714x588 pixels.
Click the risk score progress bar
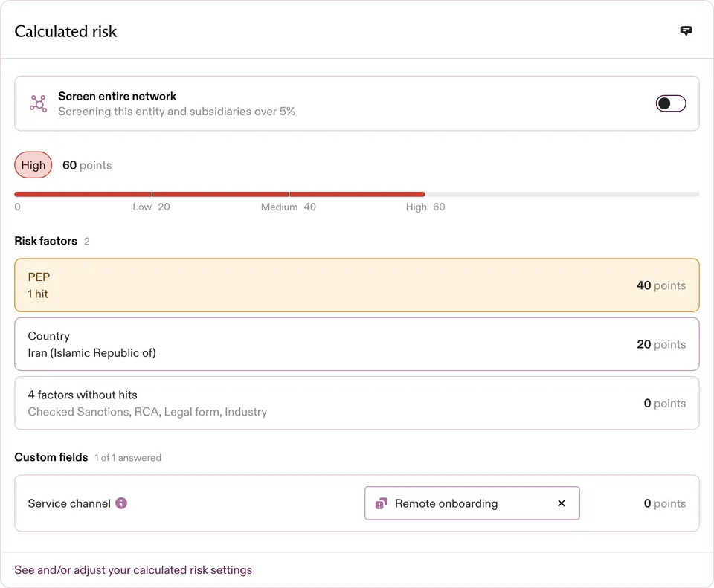tap(356, 194)
